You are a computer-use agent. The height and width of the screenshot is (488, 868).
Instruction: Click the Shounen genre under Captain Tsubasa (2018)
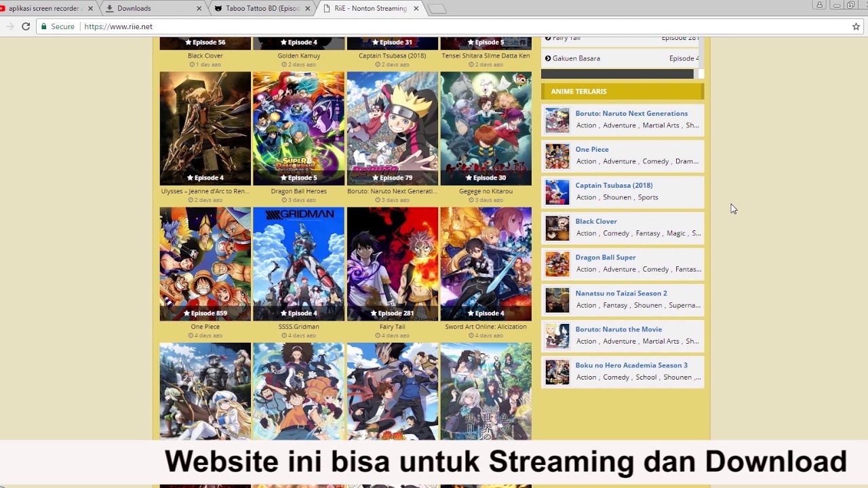pos(617,197)
